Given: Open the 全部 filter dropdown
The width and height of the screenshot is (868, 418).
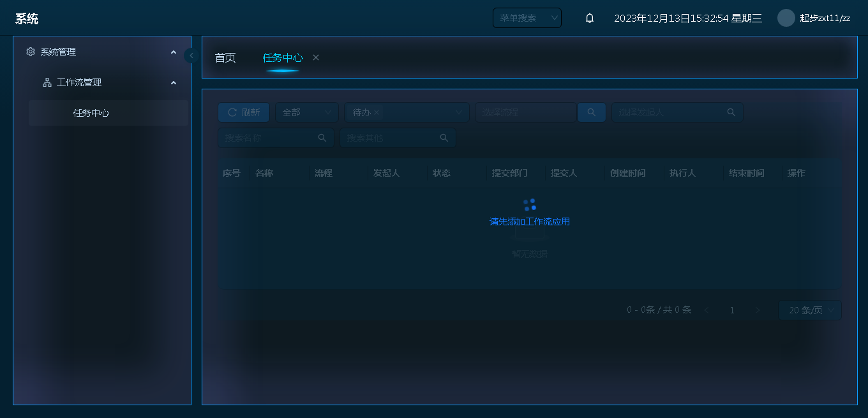Looking at the screenshot, I should click(x=307, y=112).
